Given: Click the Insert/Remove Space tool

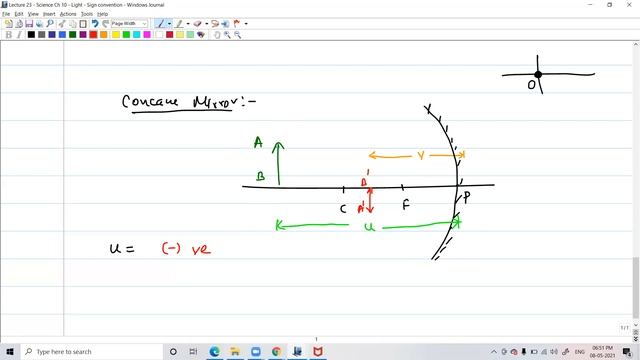Looking at the screenshot, I should tap(225, 24).
